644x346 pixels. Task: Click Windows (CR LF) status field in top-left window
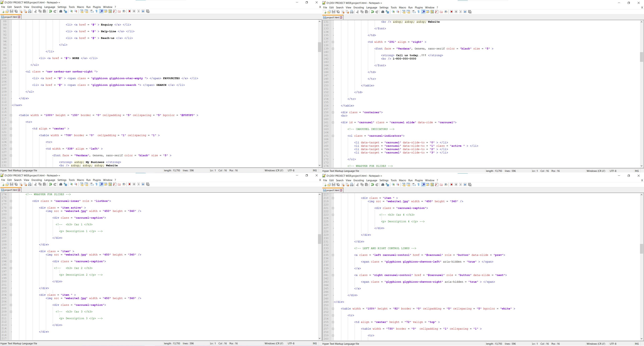click(274, 170)
